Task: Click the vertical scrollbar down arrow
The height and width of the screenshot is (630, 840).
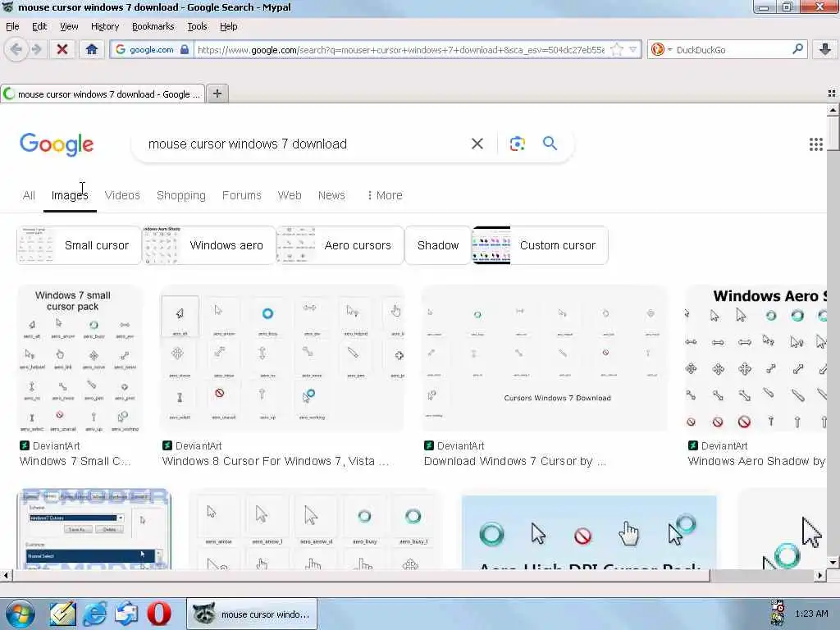Action: click(x=833, y=563)
